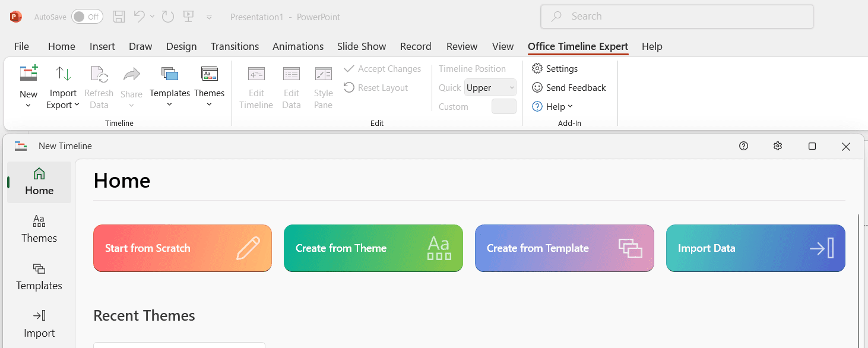Open Edit Data in the Edit group
This screenshot has width=868, height=348.
point(291,86)
